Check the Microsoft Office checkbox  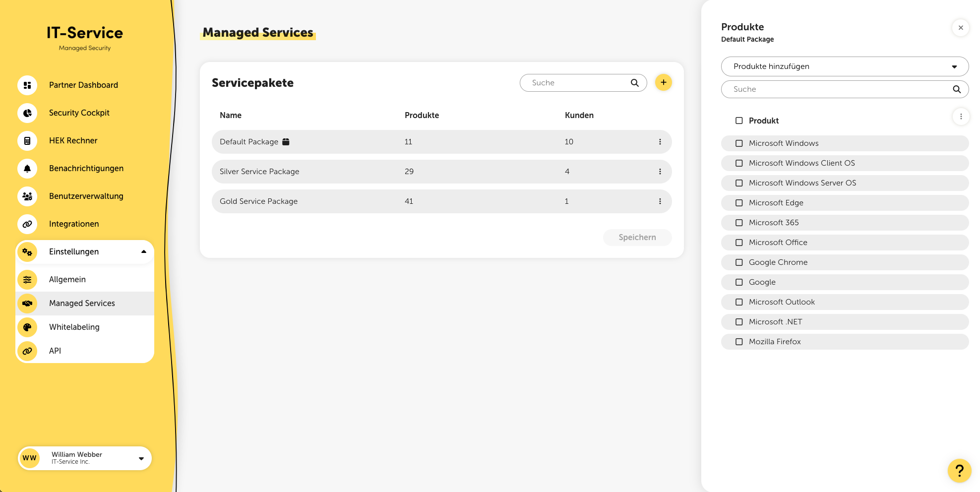739,243
